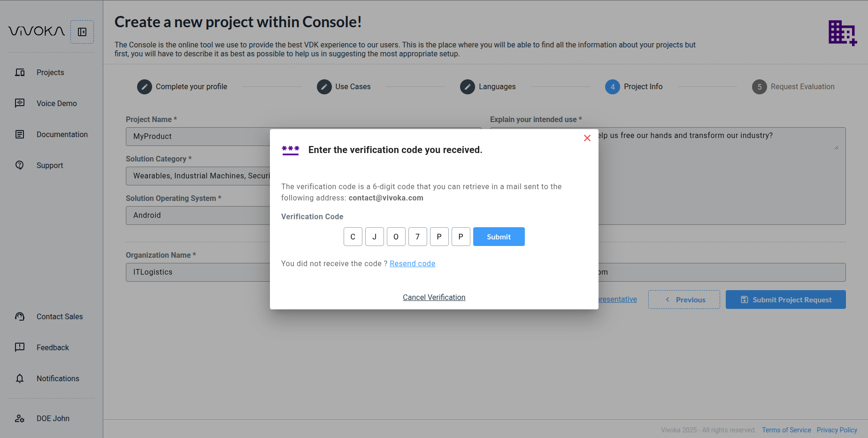Image resolution: width=868 pixels, height=438 pixels.
Task: Open Support help icon
Action: click(20, 165)
